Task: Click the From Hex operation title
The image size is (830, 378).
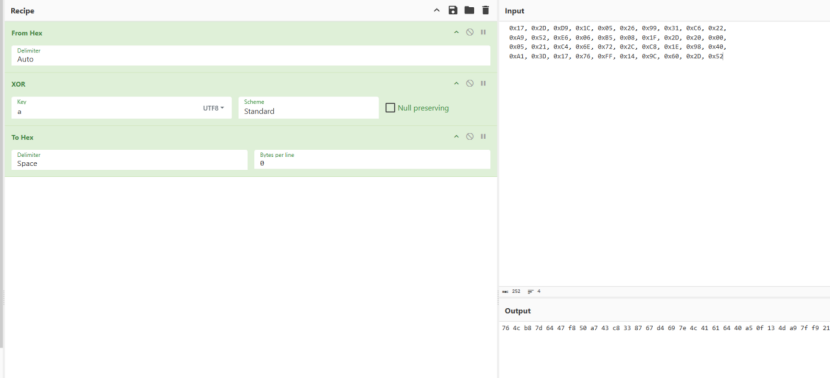Action: point(27,33)
